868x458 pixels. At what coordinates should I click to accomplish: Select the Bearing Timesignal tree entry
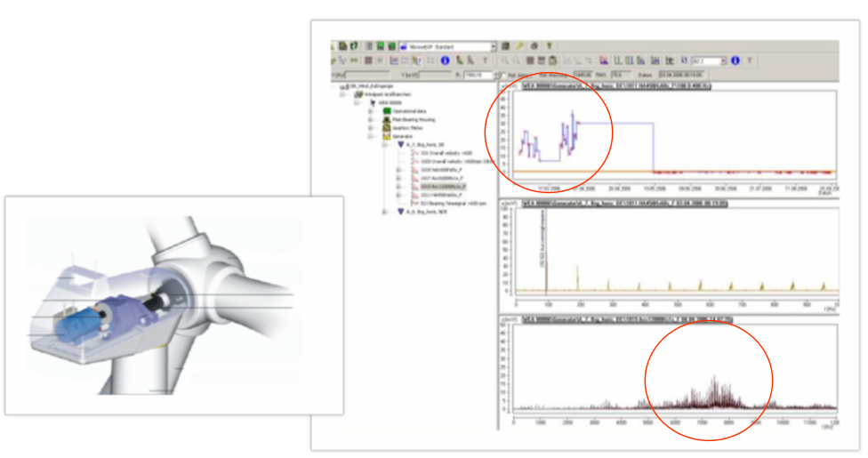pos(441,203)
